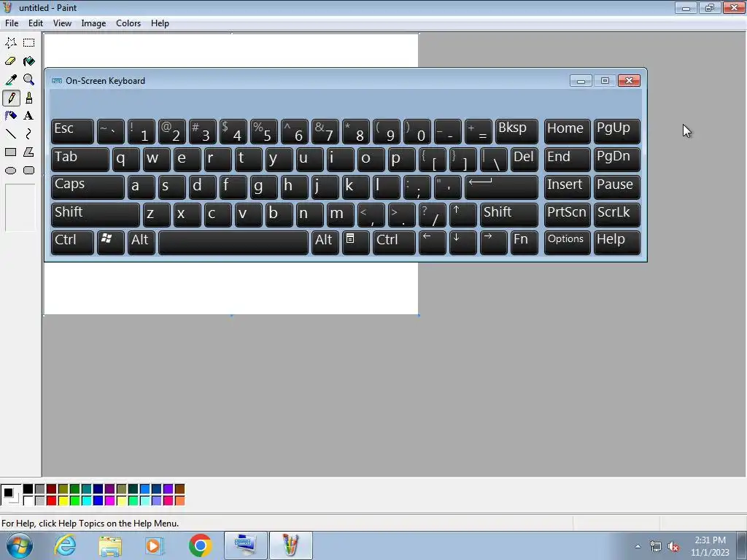Select the red color swatch
Image resolution: width=747 pixels, height=560 pixels.
52,500
